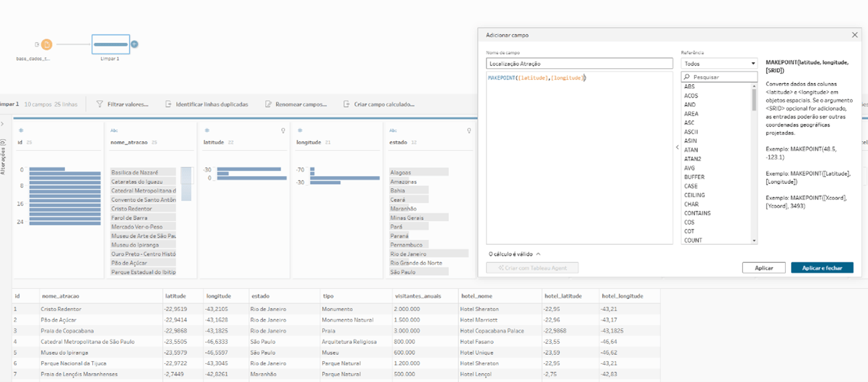Click the Aplicar e fechar button

(821, 268)
